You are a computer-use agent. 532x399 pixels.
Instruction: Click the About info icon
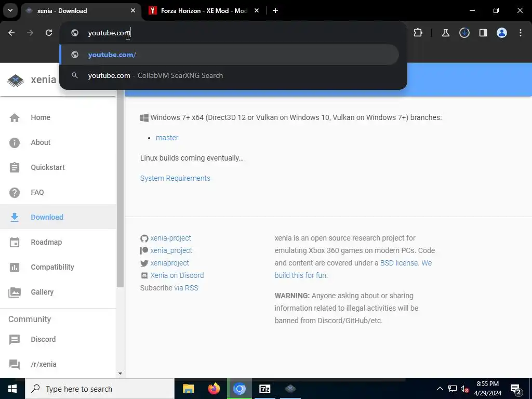15,143
